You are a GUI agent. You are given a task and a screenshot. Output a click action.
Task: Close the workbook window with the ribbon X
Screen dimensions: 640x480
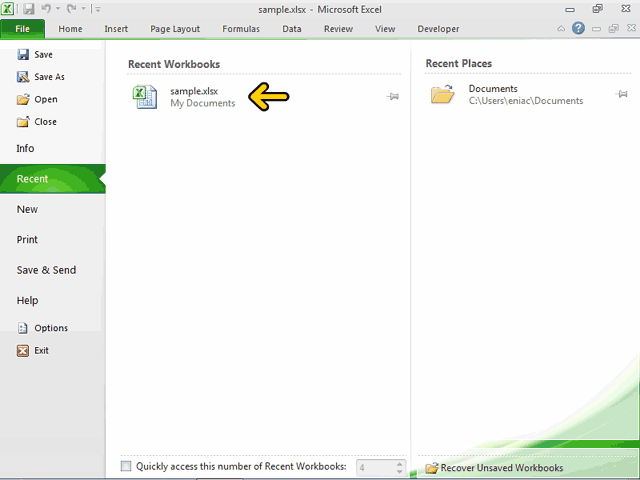631,28
